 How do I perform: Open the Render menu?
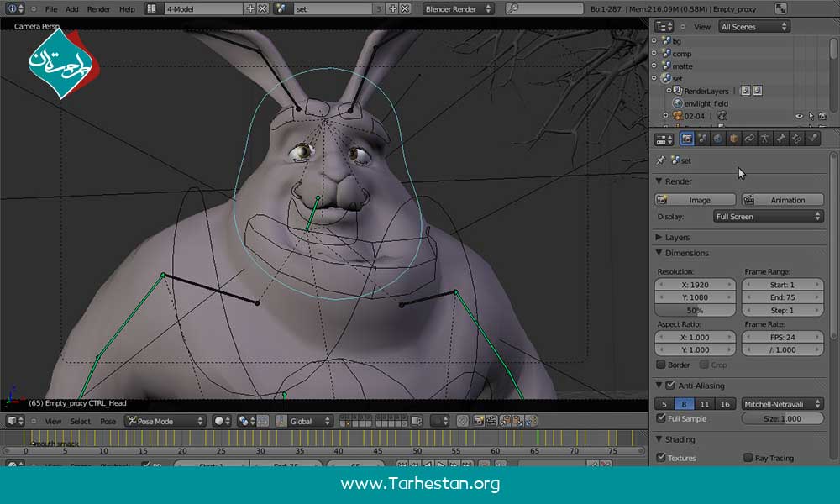(98, 9)
